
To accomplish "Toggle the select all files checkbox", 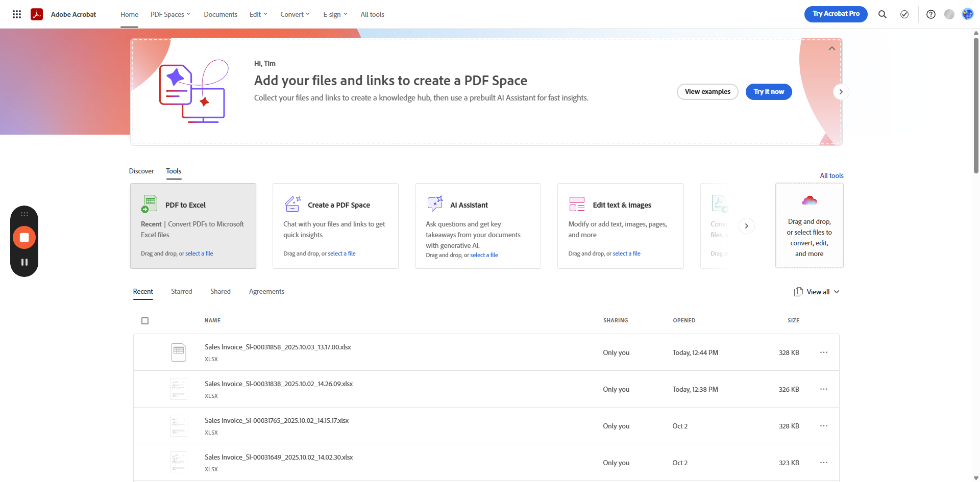I will click(x=145, y=321).
